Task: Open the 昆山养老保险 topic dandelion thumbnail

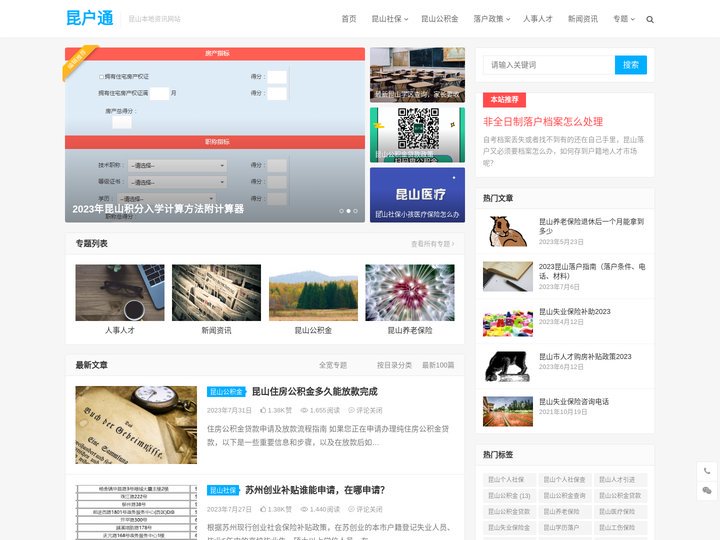Action: (x=410, y=292)
